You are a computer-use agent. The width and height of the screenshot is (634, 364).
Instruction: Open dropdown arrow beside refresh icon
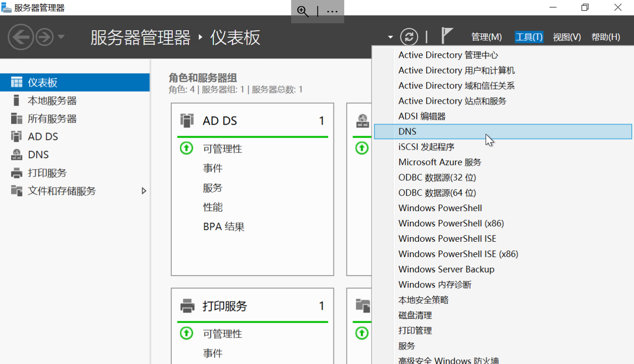click(x=390, y=37)
